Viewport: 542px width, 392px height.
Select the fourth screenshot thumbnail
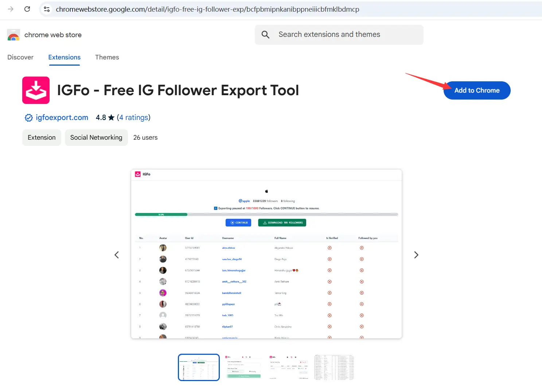coord(334,367)
